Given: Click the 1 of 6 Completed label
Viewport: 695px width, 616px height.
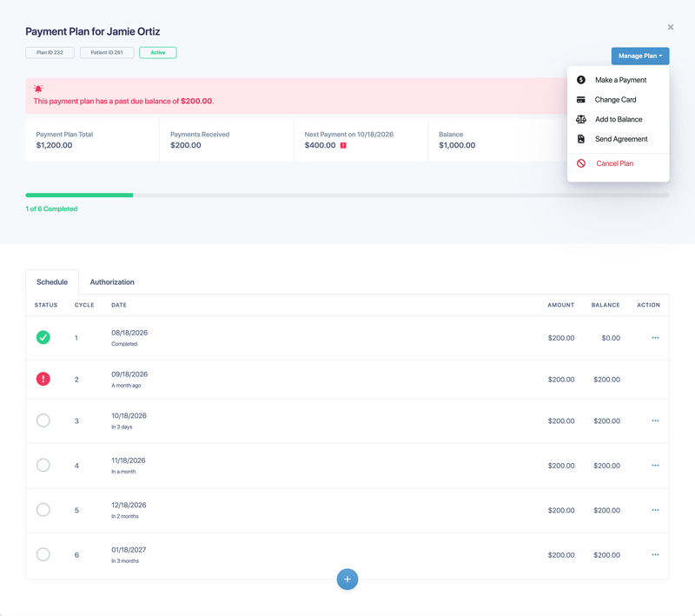Looking at the screenshot, I should pos(51,209).
